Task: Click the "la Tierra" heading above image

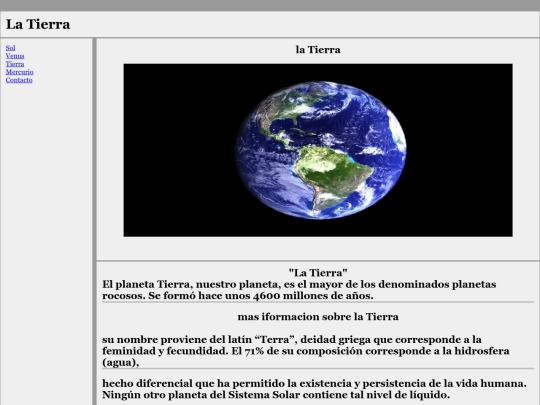Action: tap(318, 50)
